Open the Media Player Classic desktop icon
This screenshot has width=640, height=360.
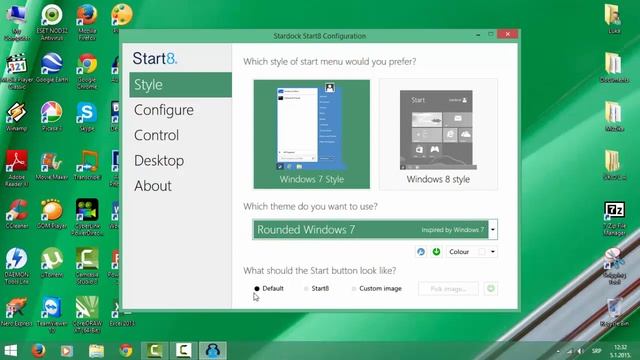[x=17, y=71]
